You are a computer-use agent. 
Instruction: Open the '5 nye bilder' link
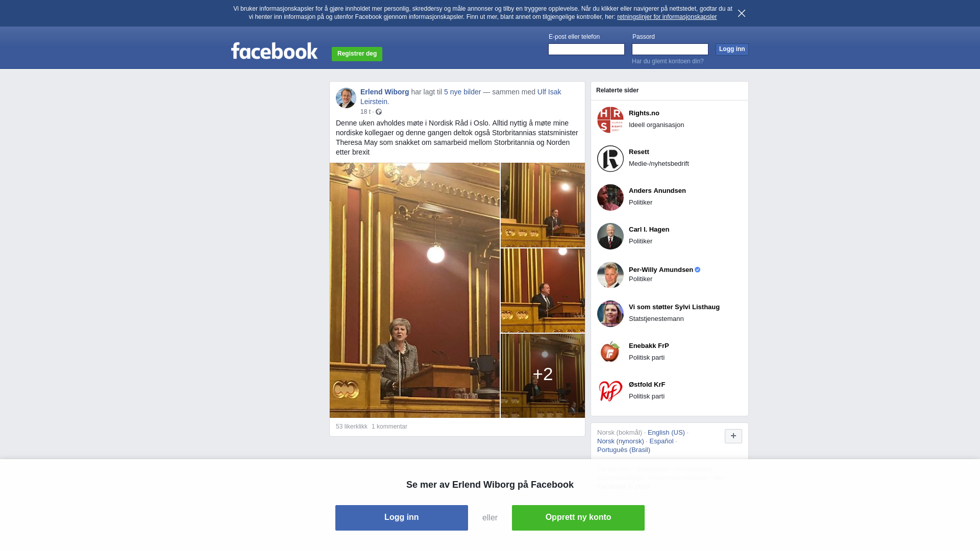(462, 92)
